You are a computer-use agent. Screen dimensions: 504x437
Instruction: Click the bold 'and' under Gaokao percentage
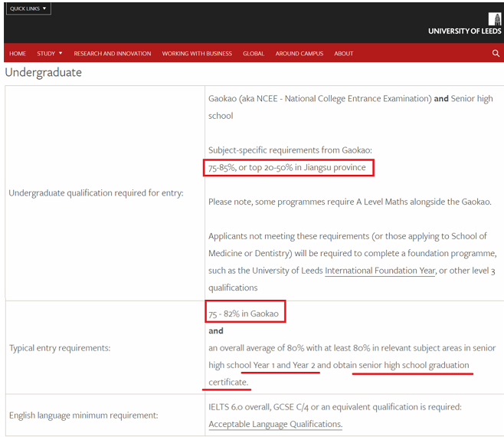(x=216, y=330)
